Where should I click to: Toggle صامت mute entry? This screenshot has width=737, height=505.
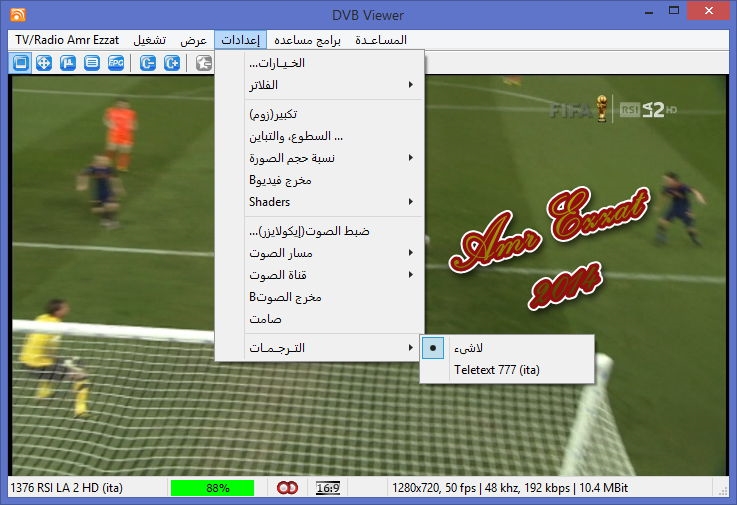tap(320, 319)
